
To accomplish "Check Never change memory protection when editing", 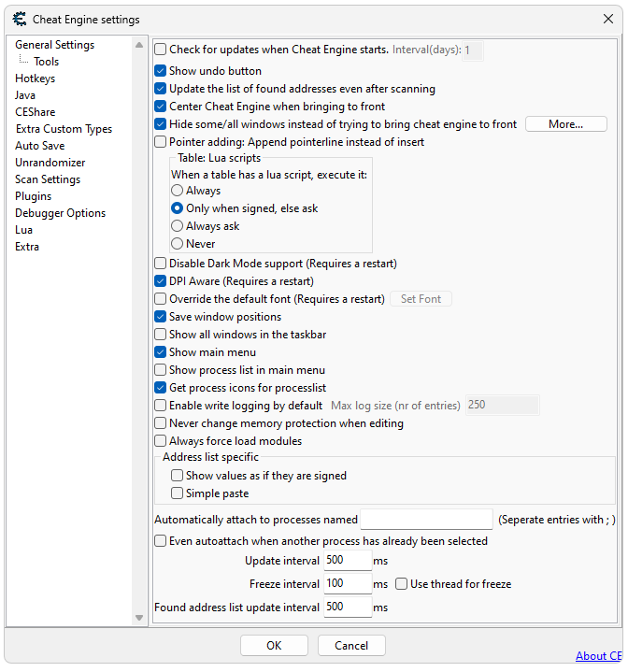I will (x=160, y=423).
